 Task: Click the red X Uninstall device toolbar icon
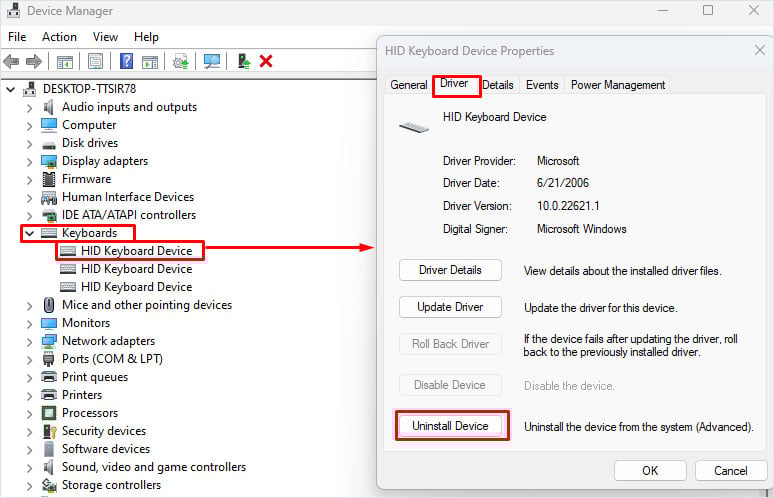266,61
